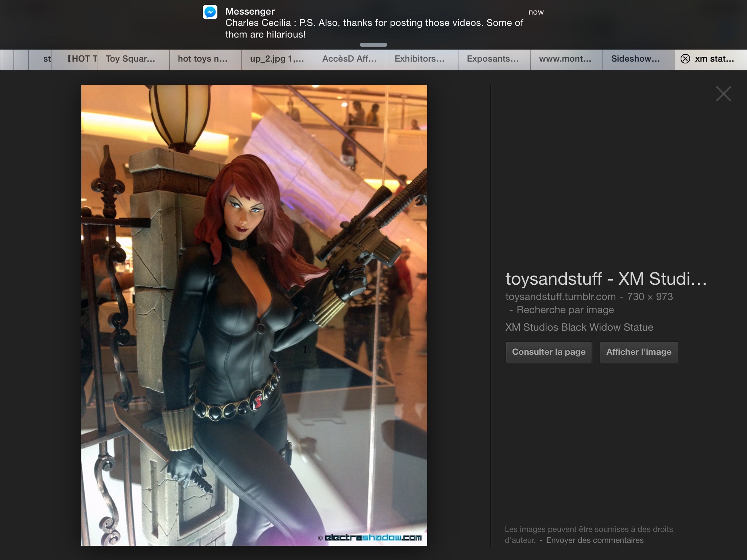Switch to the up_2.jpg tab
Viewport: 747px width, 560px height.
point(277,59)
